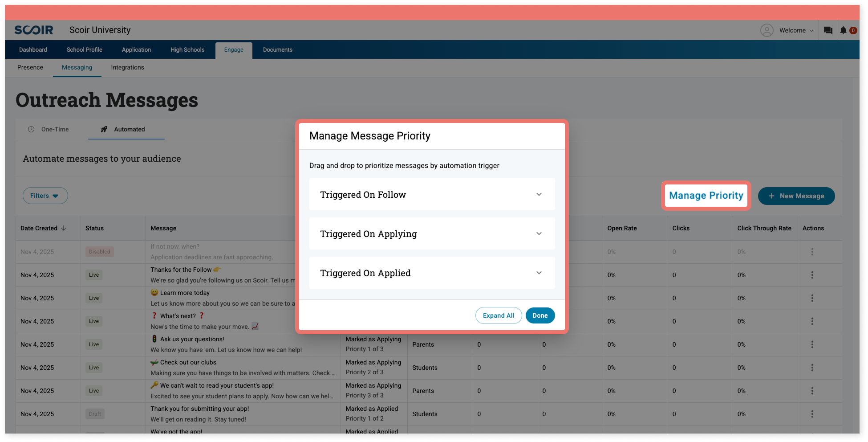Viewport: 868px width, 442px height.
Task: Click the plus icon on New Message button
Action: [x=771, y=196]
